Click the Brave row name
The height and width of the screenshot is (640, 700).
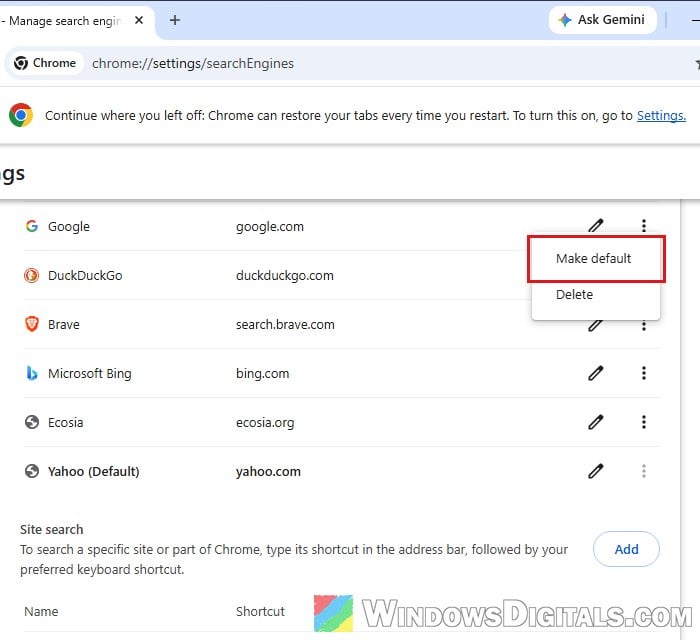coord(63,324)
